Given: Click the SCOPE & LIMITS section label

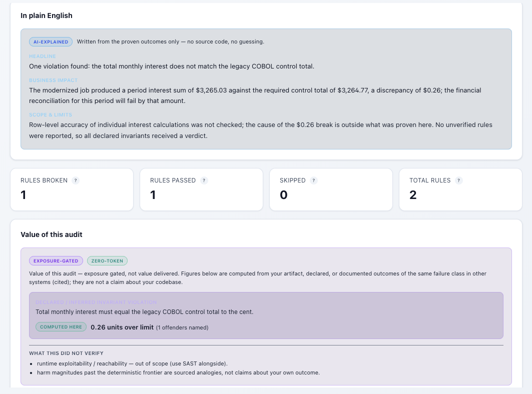Looking at the screenshot, I should point(51,115).
